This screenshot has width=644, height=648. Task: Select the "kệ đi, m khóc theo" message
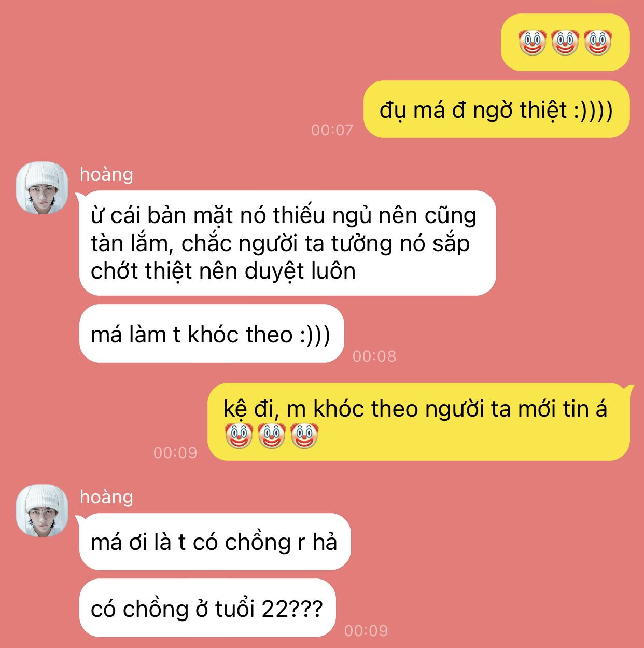[x=419, y=422]
